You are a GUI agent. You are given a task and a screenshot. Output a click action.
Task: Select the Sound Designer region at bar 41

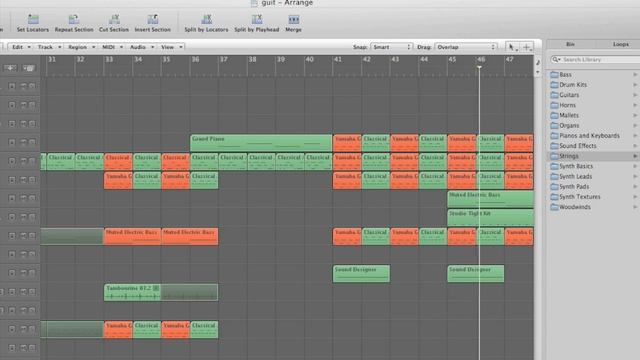tap(361, 273)
